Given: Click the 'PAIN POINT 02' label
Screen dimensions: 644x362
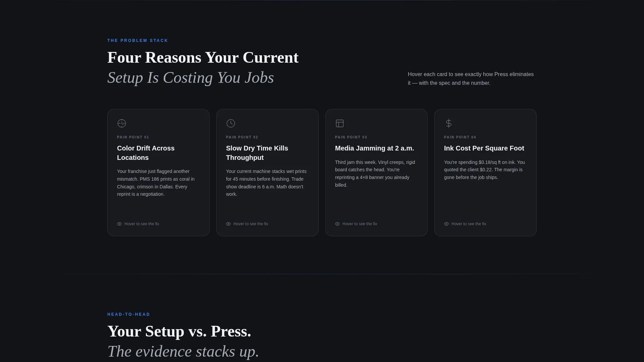Looking at the screenshot, I should pyautogui.click(x=242, y=137).
